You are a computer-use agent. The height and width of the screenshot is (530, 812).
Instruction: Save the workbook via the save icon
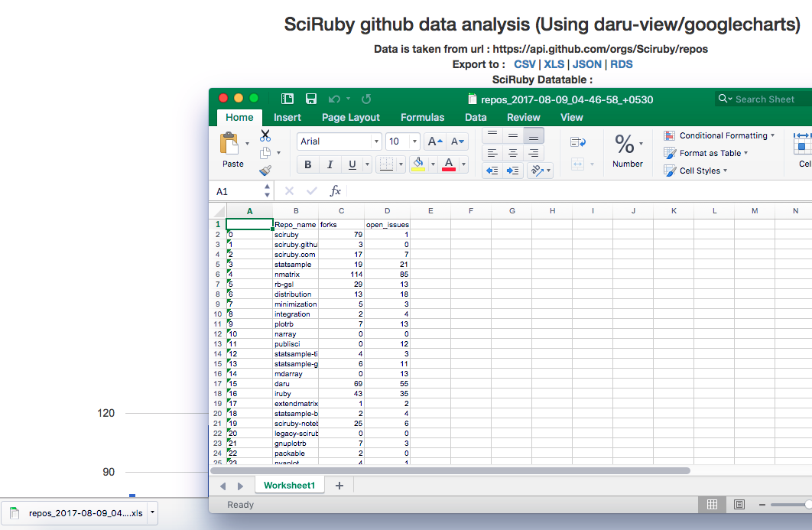(310, 99)
